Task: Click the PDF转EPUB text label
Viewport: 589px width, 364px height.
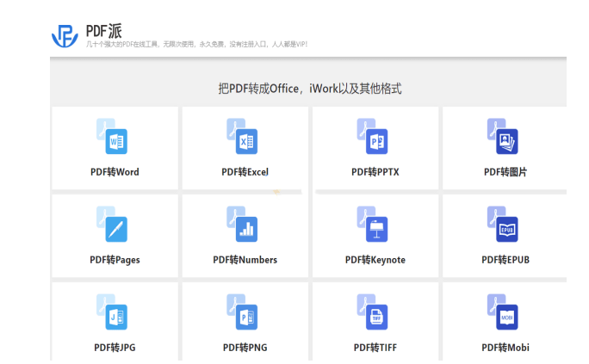Action: coord(505,260)
